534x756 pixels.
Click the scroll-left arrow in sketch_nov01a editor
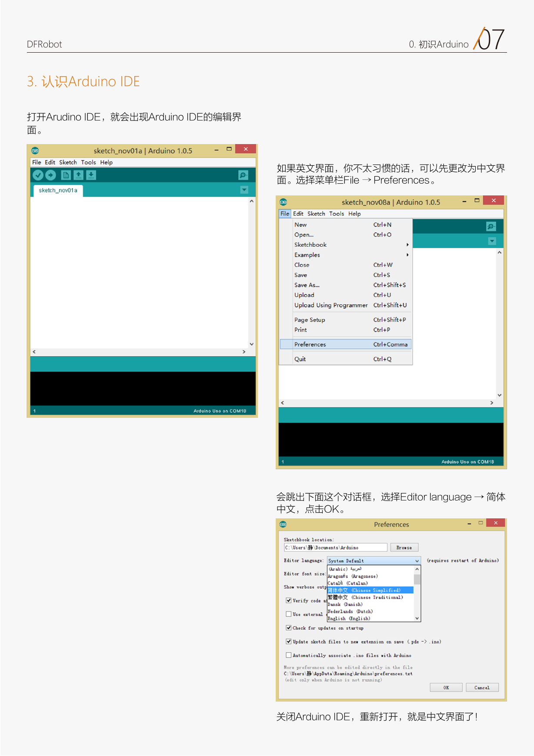click(x=34, y=352)
